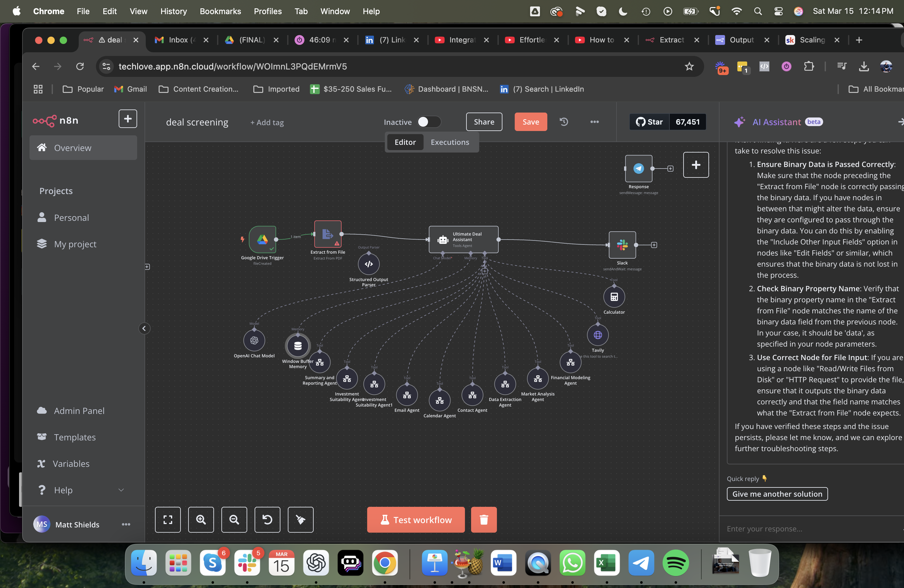Open the Extract from File node
This screenshot has width=904, height=588.
pos(327,235)
